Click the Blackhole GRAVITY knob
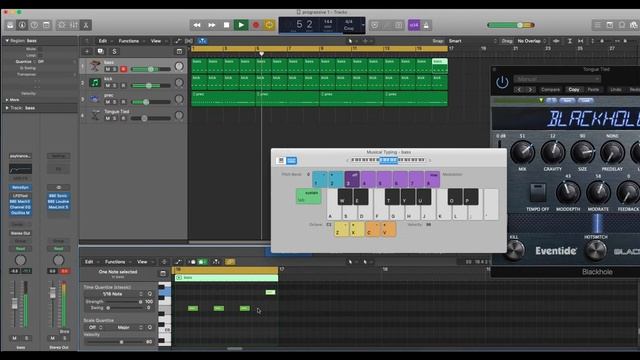The image size is (640, 360). click(552, 153)
